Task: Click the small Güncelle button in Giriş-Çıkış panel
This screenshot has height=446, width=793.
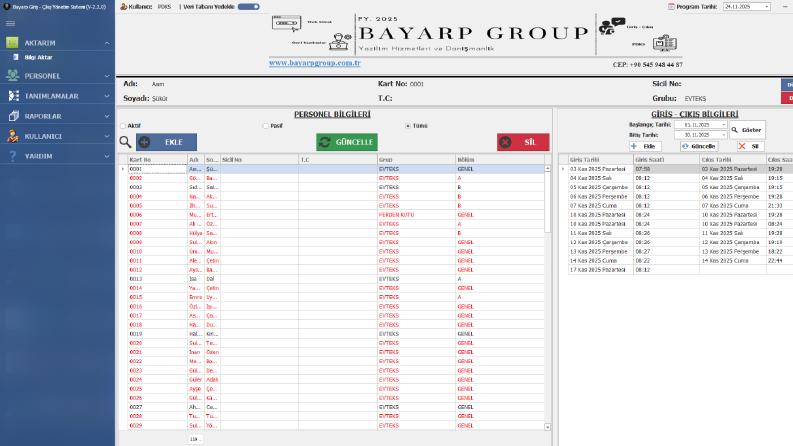Action: (x=699, y=146)
